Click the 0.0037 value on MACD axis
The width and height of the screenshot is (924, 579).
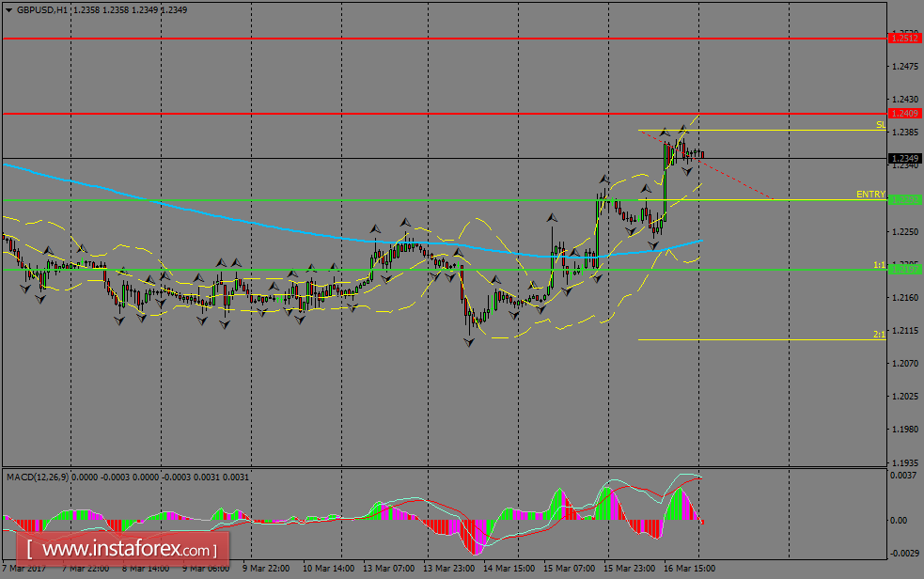click(x=903, y=476)
